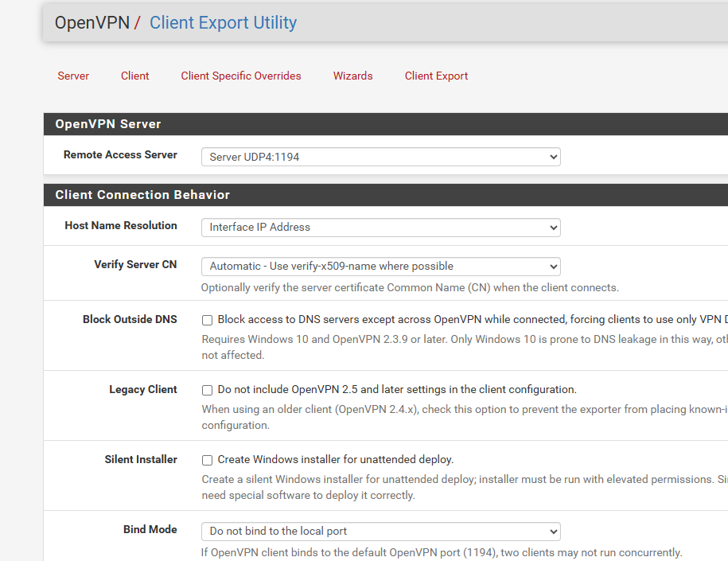Screen dimensions: 728x561
Task: Open the Server tab
Action: click(x=73, y=76)
